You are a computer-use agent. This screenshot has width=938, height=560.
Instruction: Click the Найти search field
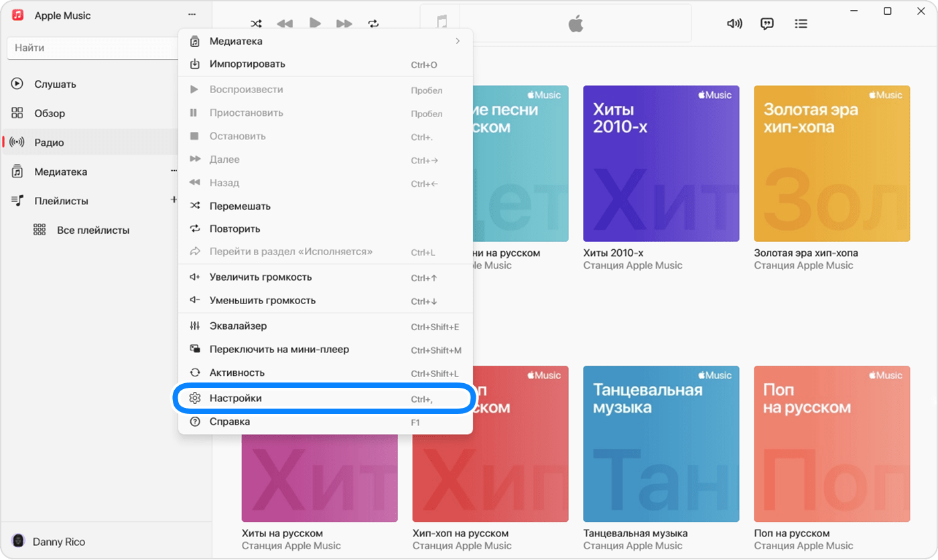pyautogui.click(x=92, y=48)
